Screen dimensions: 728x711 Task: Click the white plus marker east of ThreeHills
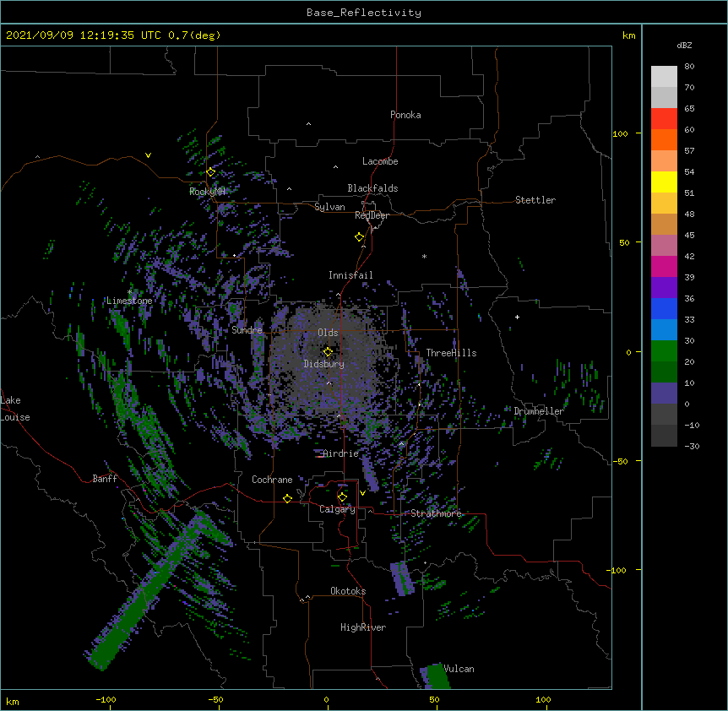tap(517, 317)
